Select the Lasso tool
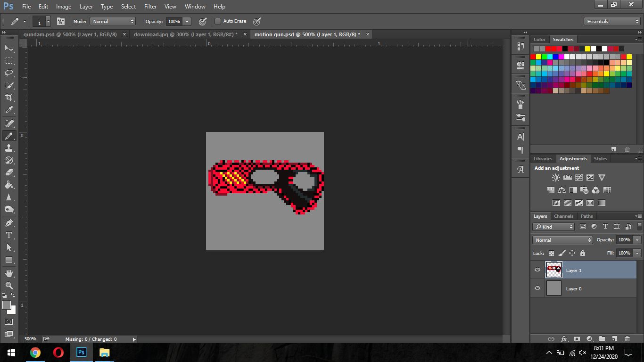This screenshot has width=644, height=362. click(x=9, y=73)
